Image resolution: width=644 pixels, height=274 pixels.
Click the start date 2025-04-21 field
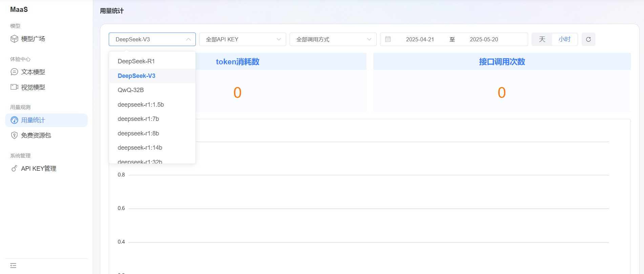[420, 39]
